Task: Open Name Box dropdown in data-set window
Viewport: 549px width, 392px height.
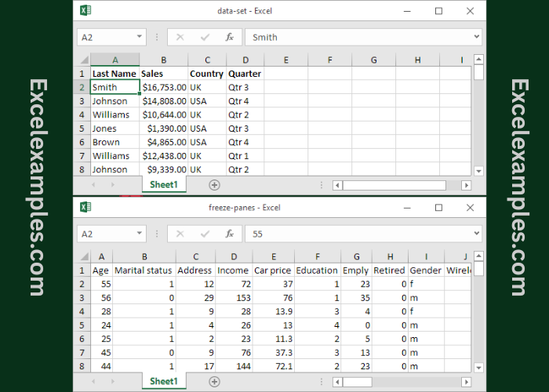Action: [x=140, y=37]
